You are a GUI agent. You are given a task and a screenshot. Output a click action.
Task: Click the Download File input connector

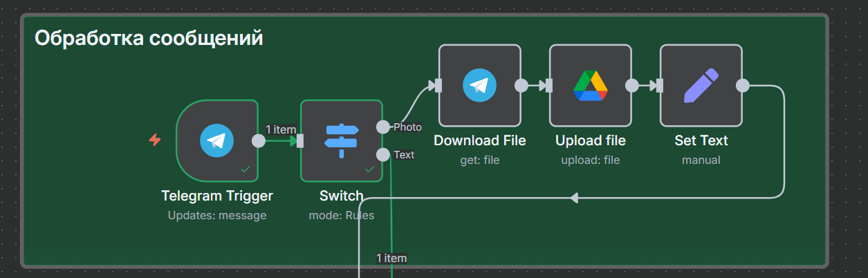439,86
